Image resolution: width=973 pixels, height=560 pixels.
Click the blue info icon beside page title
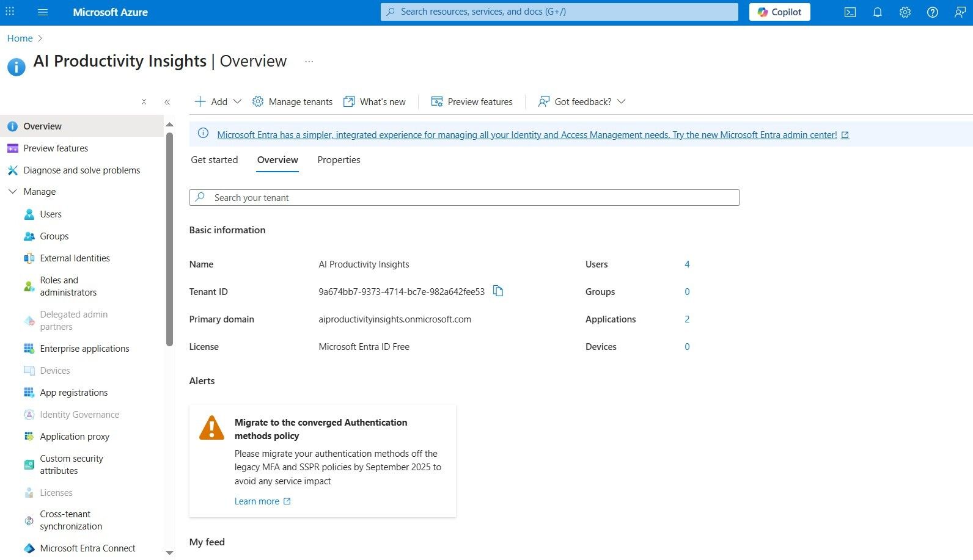pyautogui.click(x=17, y=67)
